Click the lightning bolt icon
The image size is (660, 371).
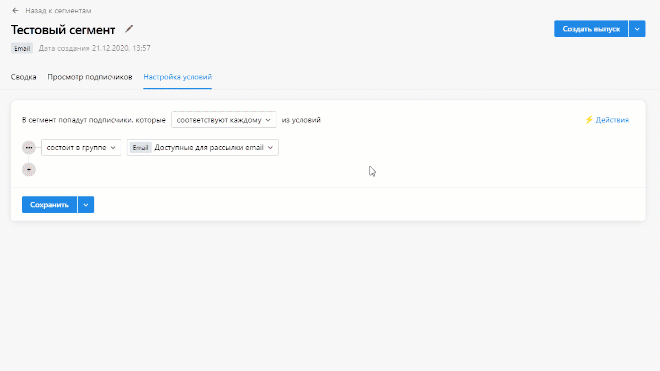click(589, 120)
